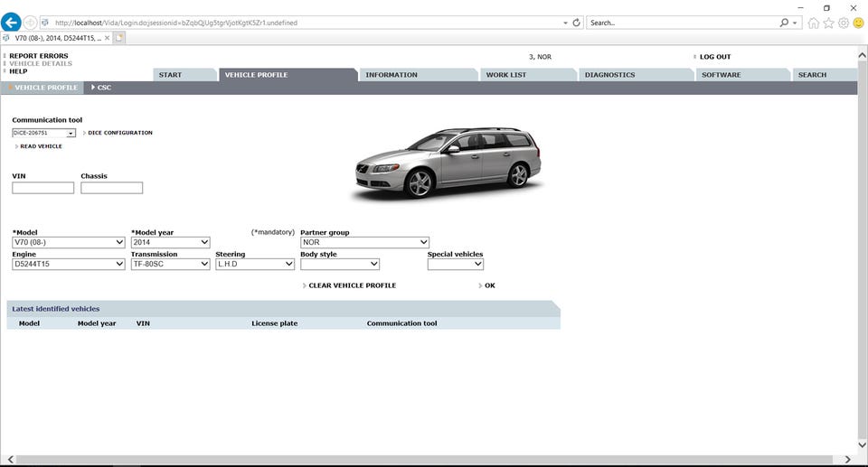Click the VIN input field

pos(43,188)
